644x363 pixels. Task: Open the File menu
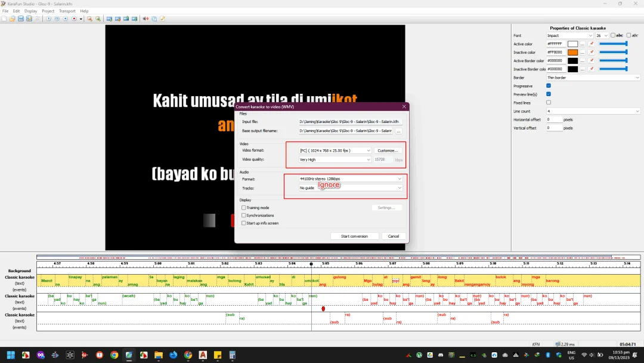[5, 11]
